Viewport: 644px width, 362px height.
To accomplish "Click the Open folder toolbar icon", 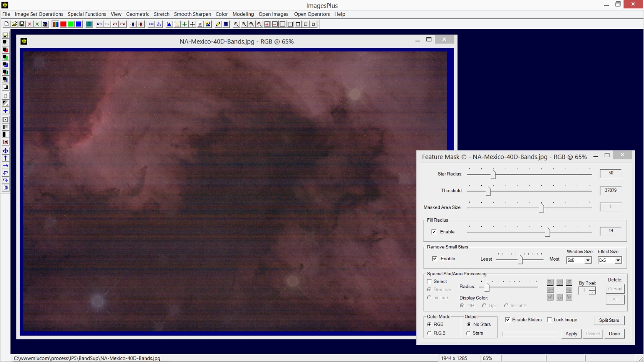I will coord(14,24).
